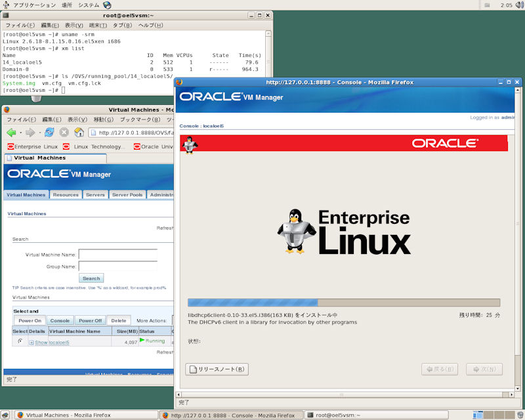Viewport: 525px width, 420px height.
Task: Click the Power Off button
Action: [91, 320]
